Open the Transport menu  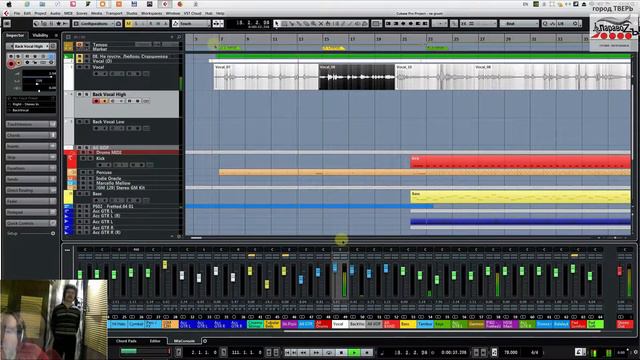click(x=114, y=13)
